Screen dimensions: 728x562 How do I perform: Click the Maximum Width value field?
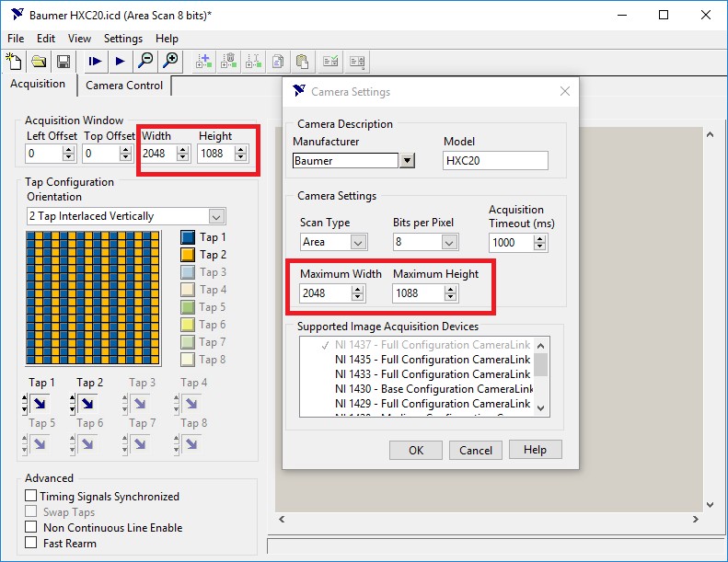point(326,293)
